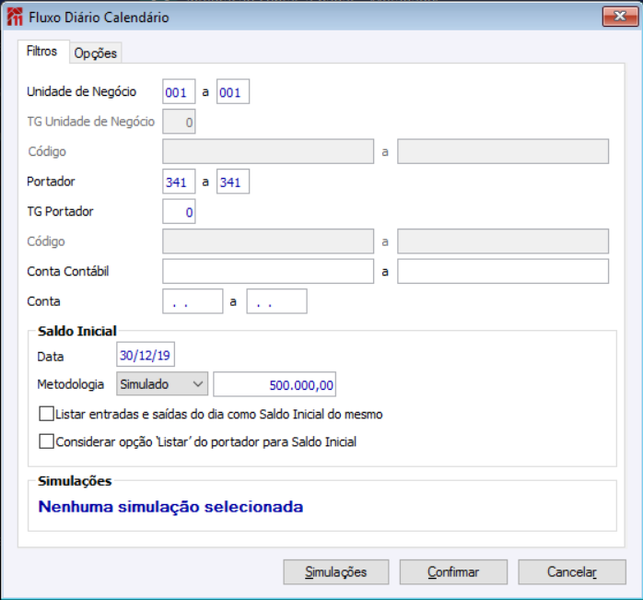
Task: Click the application logo icon in title bar
Action: coord(15,17)
